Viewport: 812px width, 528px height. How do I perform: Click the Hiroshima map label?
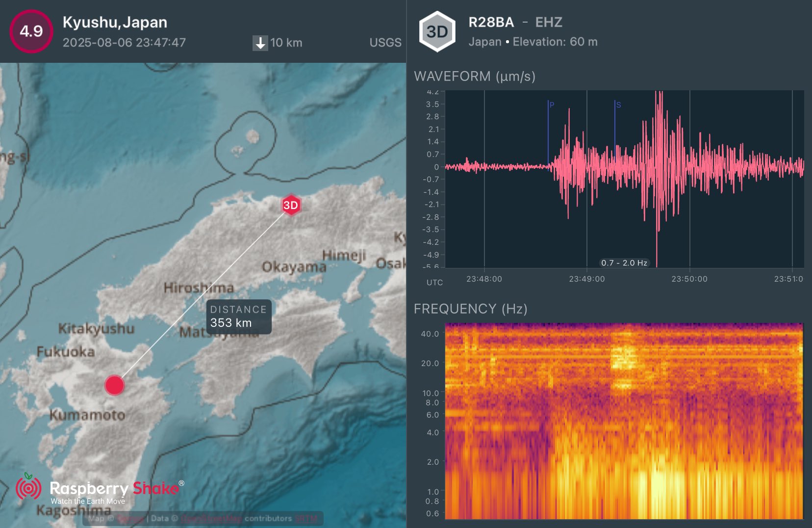[x=199, y=288]
